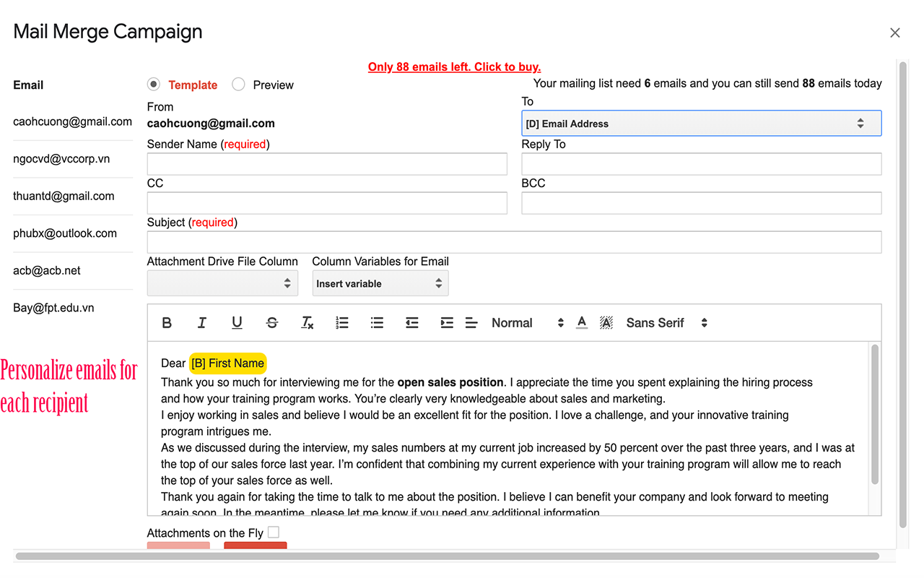Select Bay@fpt.edu.vn in the email list
This screenshot has height=578, width=924.
coord(53,308)
